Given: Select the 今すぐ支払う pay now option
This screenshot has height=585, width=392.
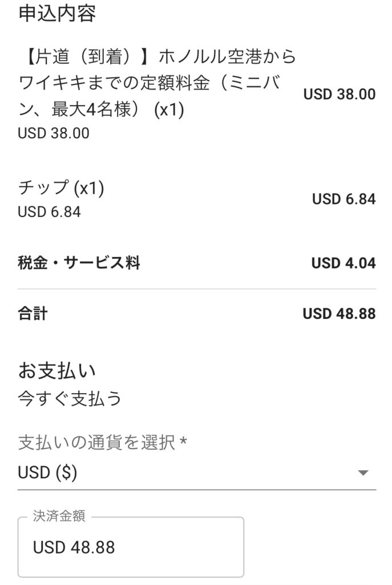Looking at the screenshot, I should pos(70,399).
